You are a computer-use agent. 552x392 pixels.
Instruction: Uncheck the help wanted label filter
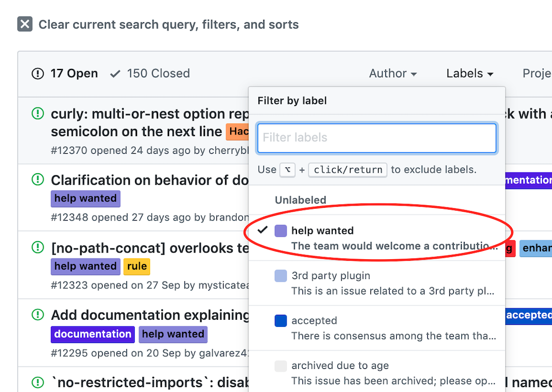[376, 238]
